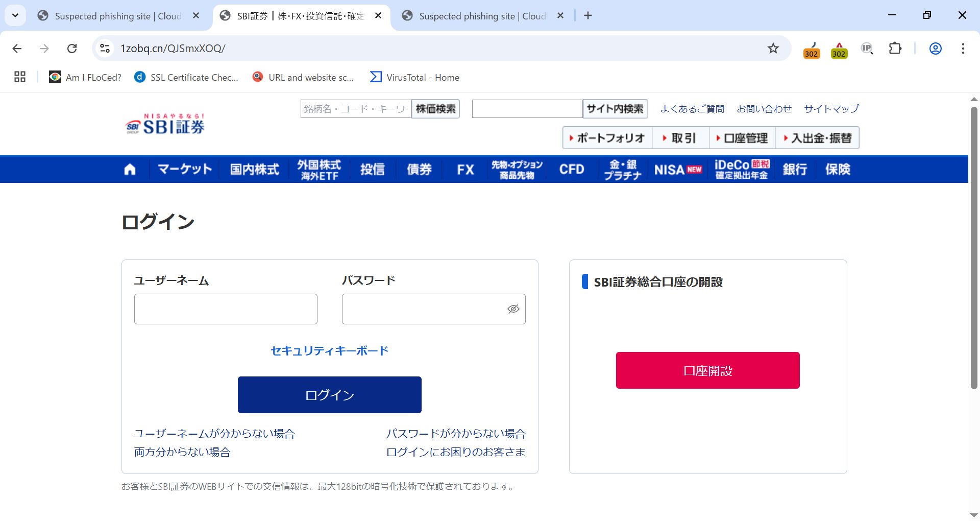Open VirusTotal - Home bookmark
This screenshot has width=980, height=521.
415,77
